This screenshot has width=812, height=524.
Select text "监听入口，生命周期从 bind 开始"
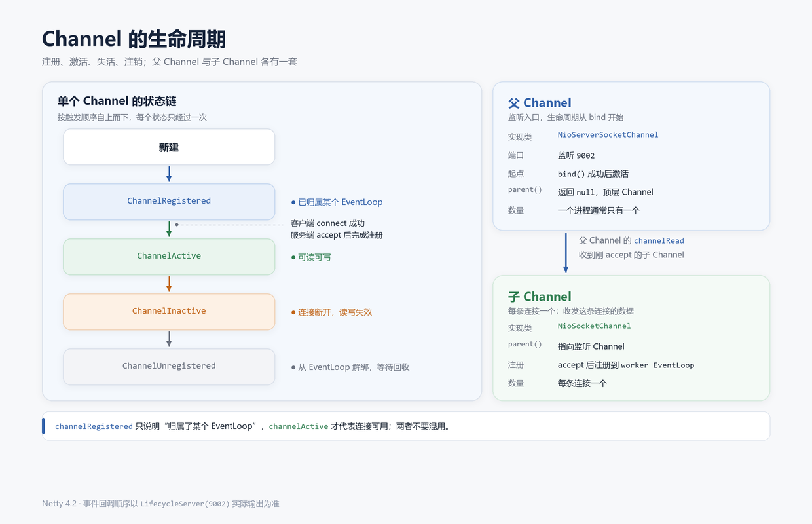[x=566, y=117]
